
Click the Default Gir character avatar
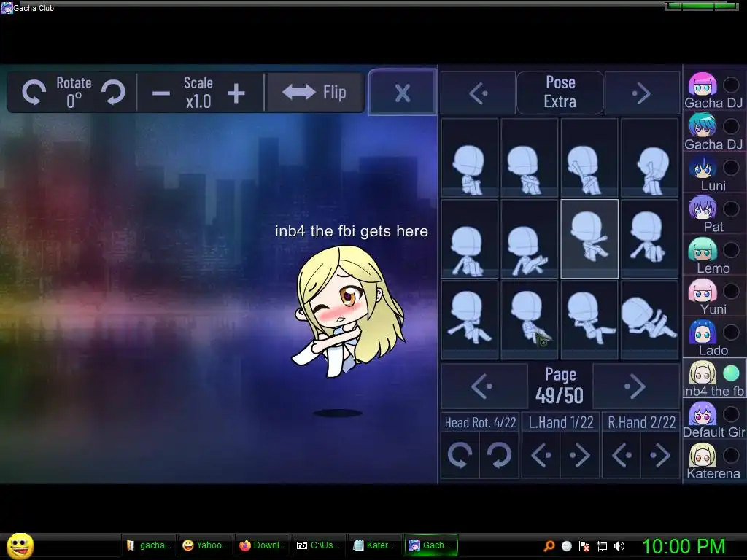pyautogui.click(x=703, y=414)
